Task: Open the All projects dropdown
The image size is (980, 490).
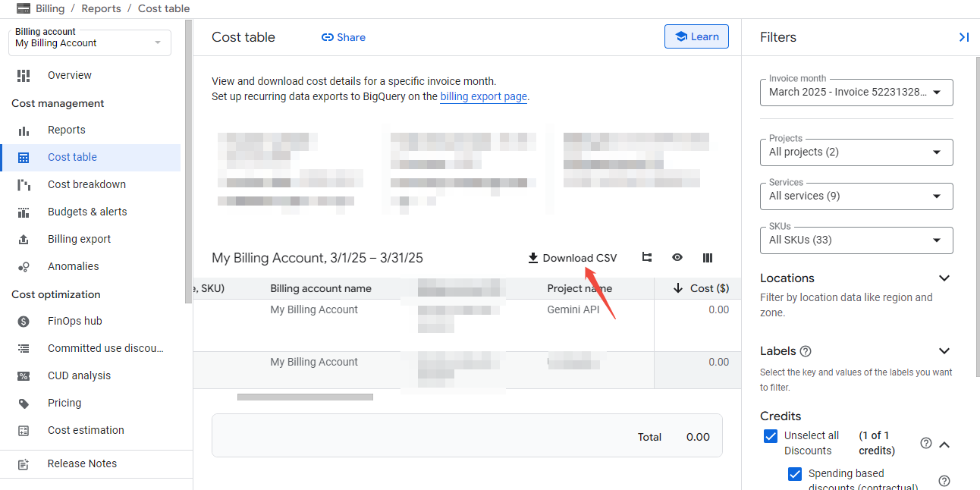Action: tap(856, 152)
